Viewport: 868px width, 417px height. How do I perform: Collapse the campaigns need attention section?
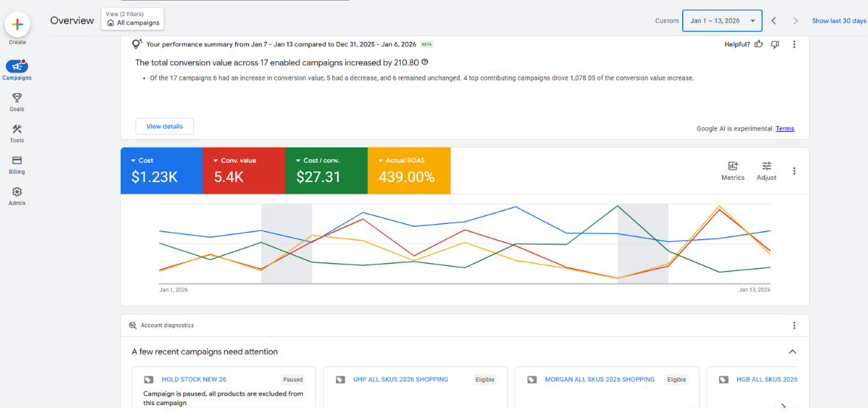pyautogui.click(x=792, y=351)
